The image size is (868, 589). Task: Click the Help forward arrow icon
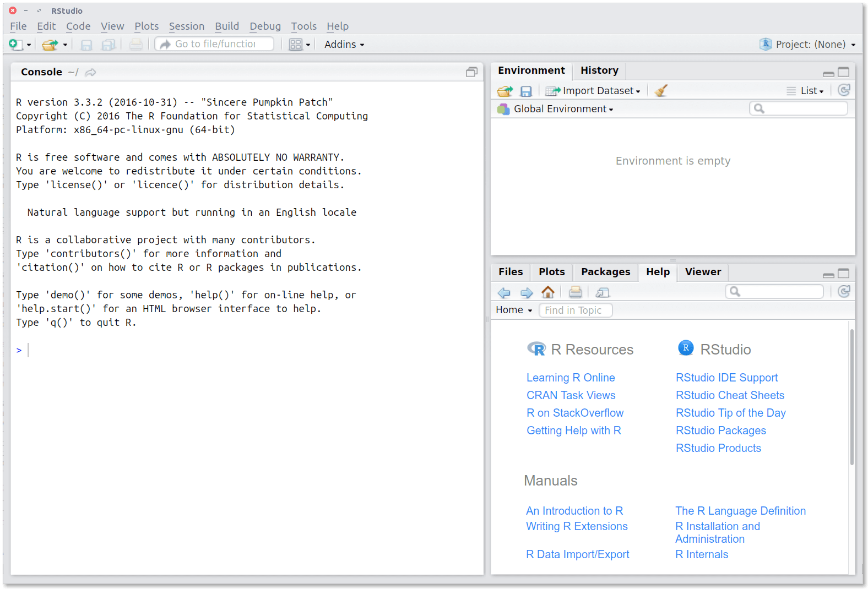[527, 292]
